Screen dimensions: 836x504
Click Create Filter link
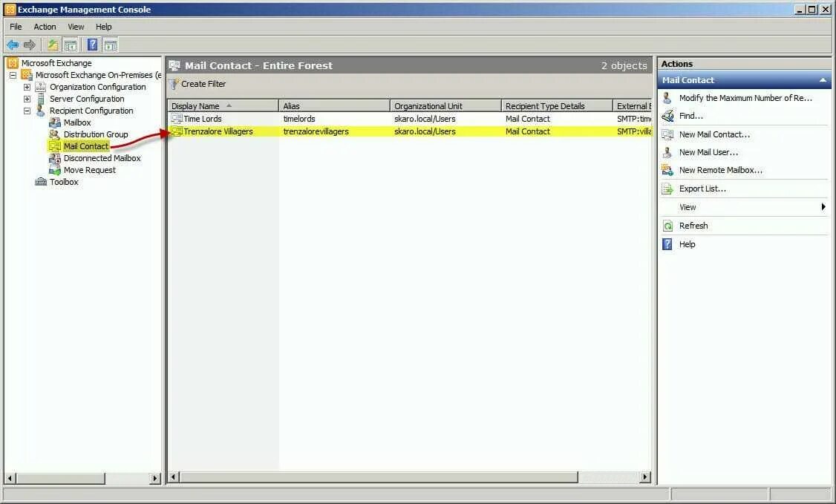coord(203,84)
